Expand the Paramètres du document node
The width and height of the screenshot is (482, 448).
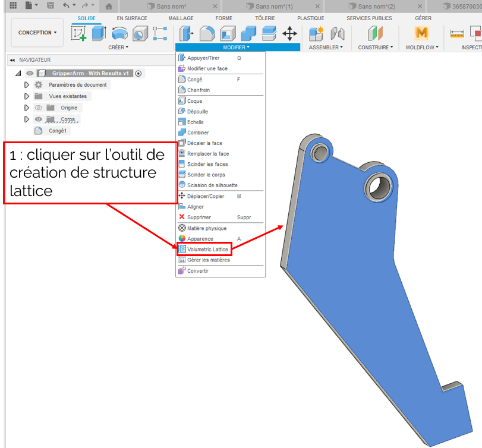coord(26,85)
